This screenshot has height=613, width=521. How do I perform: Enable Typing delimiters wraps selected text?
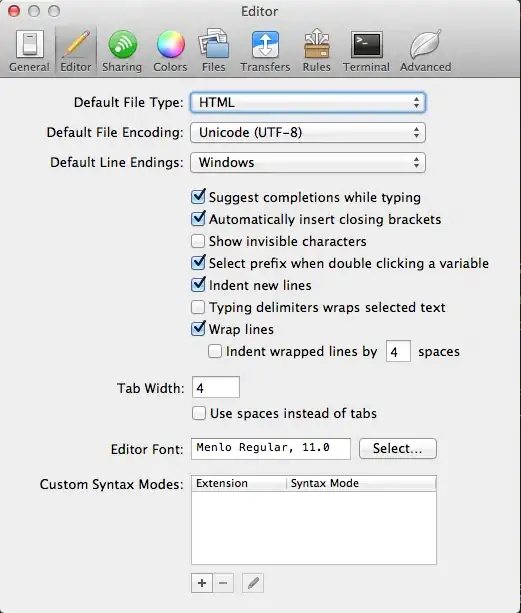(x=198, y=307)
